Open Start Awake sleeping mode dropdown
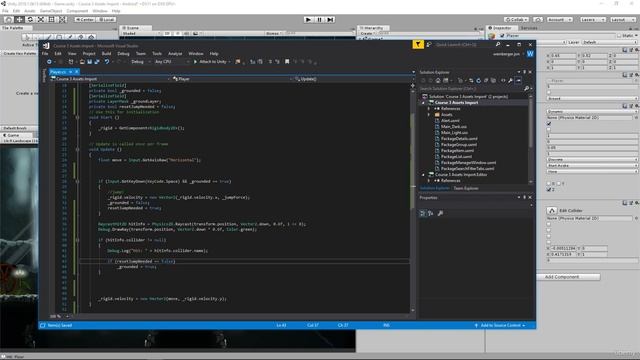This screenshot has height=360, width=640. [592, 166]
